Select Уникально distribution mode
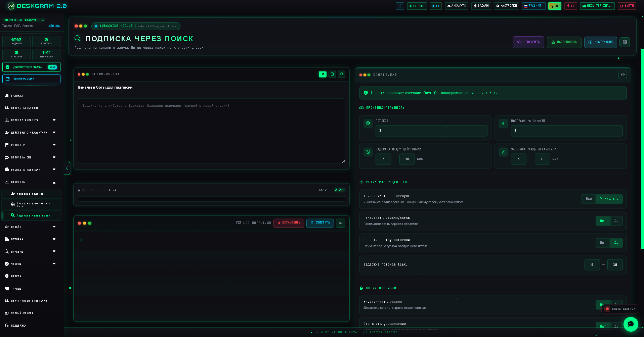The width and height of the screenshot is (644, 337). click(609, 199)
